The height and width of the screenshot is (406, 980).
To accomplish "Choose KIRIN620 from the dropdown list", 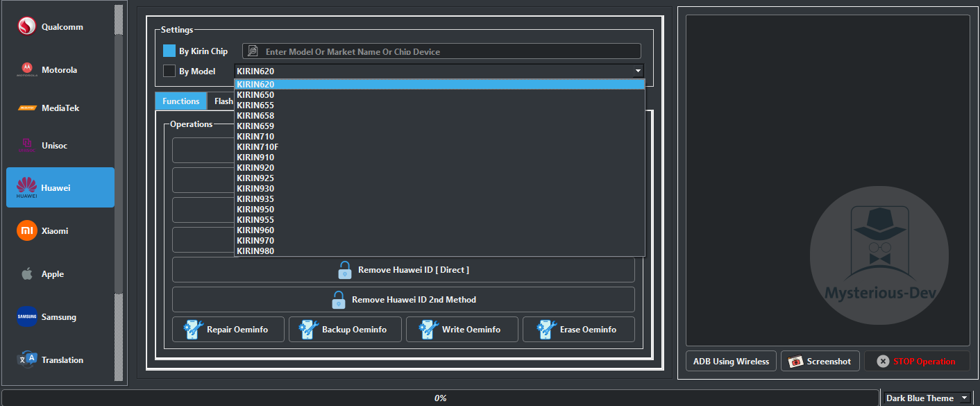I will [x=439, y=85].
